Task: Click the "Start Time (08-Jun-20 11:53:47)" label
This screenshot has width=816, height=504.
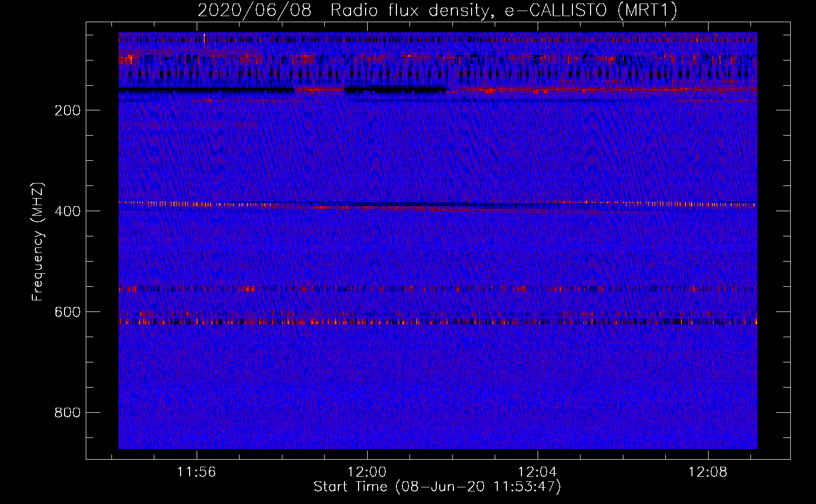Action: (437, 487)
